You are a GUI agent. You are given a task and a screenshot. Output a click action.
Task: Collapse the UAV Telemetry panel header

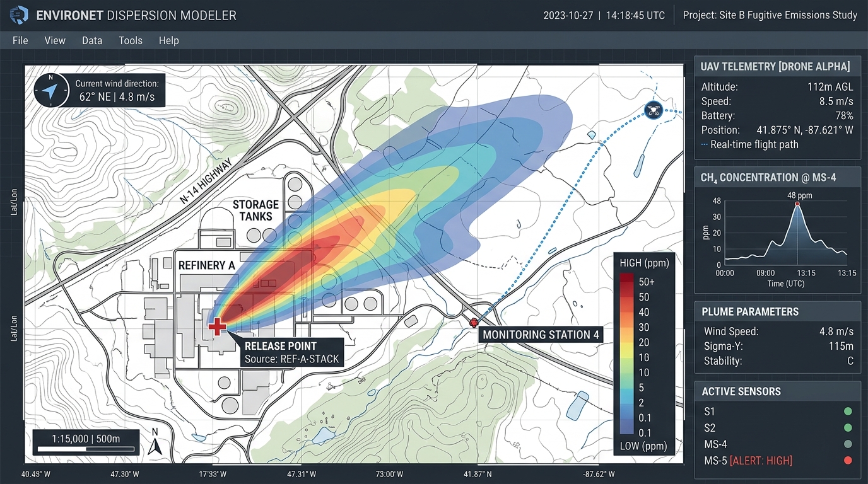point(777,66)
